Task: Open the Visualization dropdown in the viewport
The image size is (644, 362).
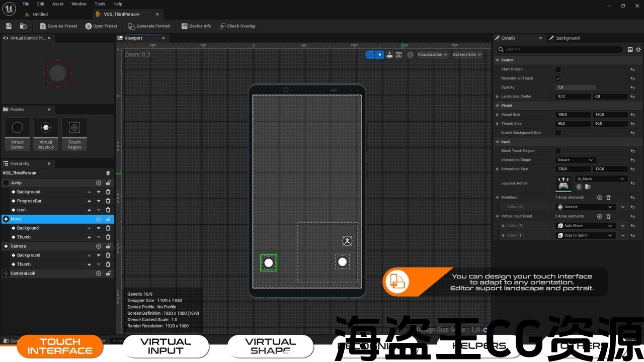Action: point(433,55)
